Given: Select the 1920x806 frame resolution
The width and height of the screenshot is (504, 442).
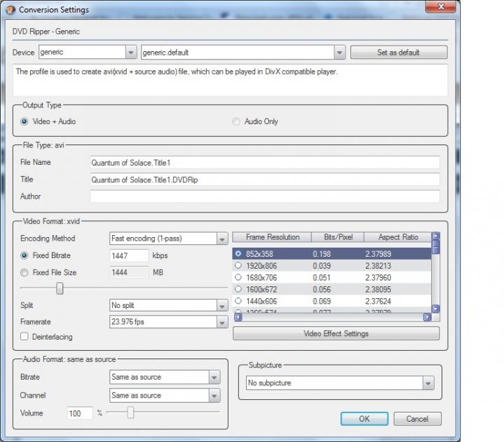Looking at the screenshot, I should click(239, 266).
